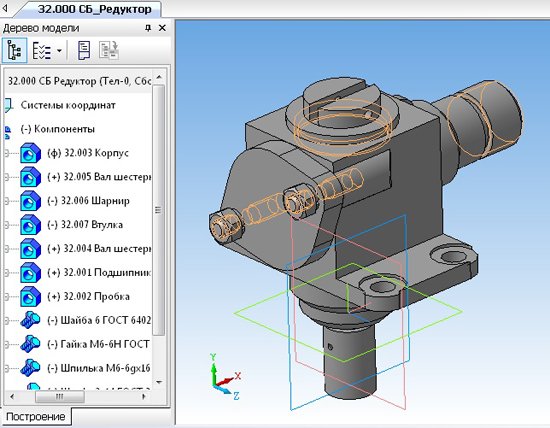Select Гайка М6-6Н ГОСТ in tree

click(x=99, y=344)
